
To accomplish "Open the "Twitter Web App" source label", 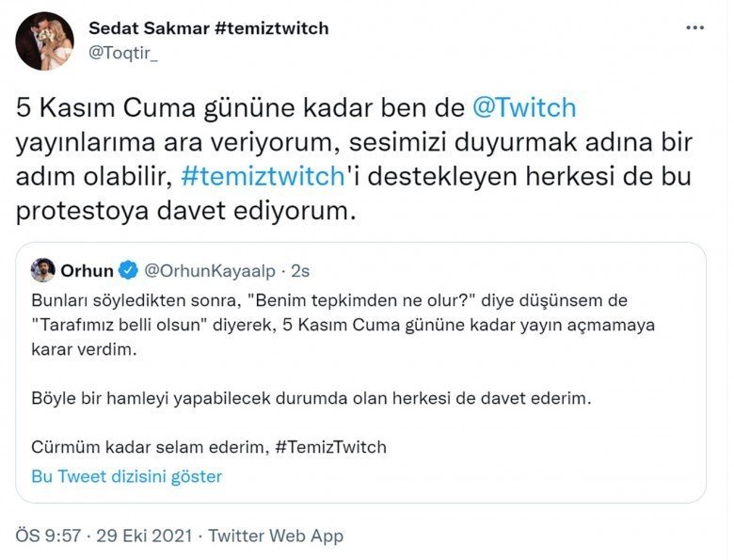I will [x=276, y=536].
